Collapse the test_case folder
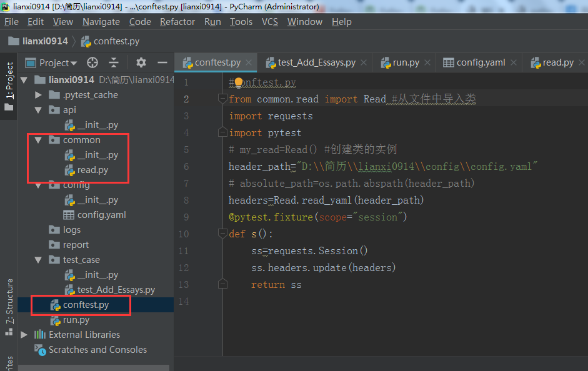Screen dimensions: 588x371 pos(38,260)
